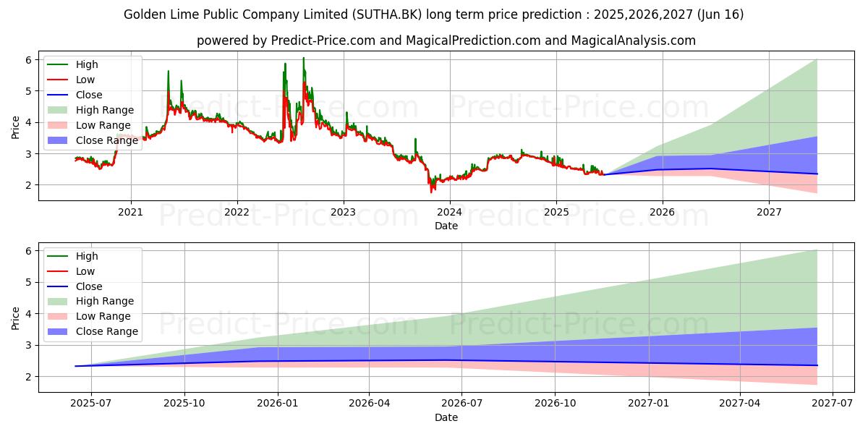Click the 'Low Range' pink swatch in the top legend
868x434 pixels.
tap(59, 125)
